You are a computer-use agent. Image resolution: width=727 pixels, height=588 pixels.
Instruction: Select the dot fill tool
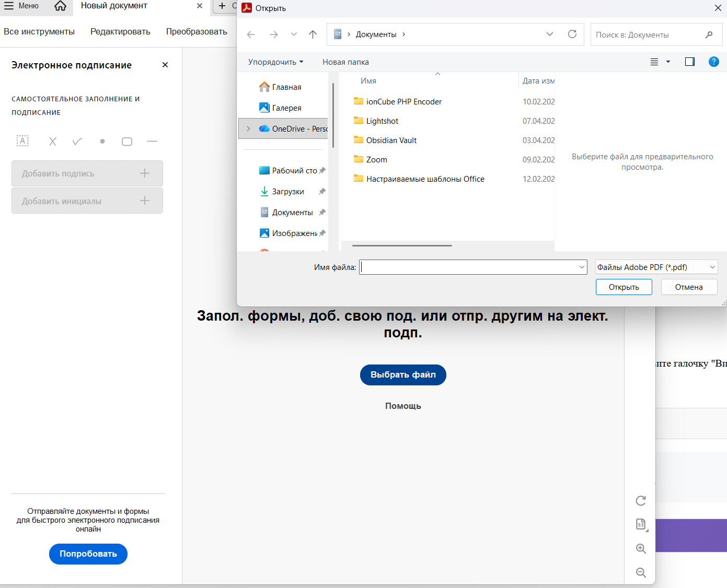pyautogui.click(x=102, y=142)
